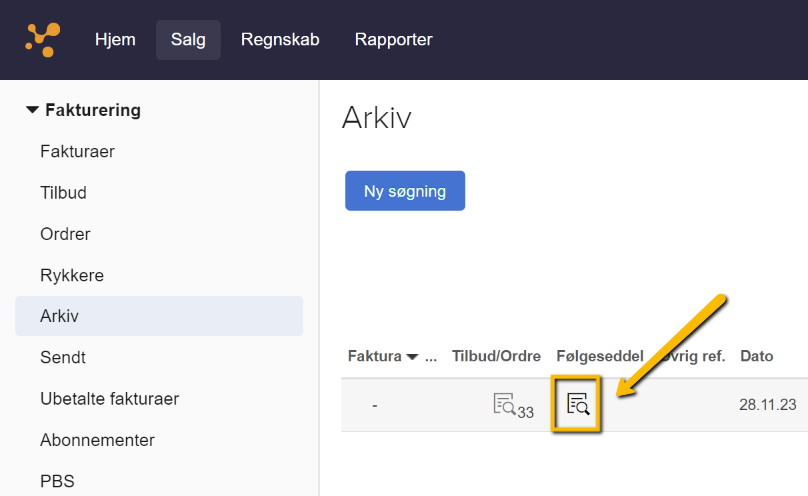Open the Sendt list
The width and height of the screenshot is (808, 496).
62,357
